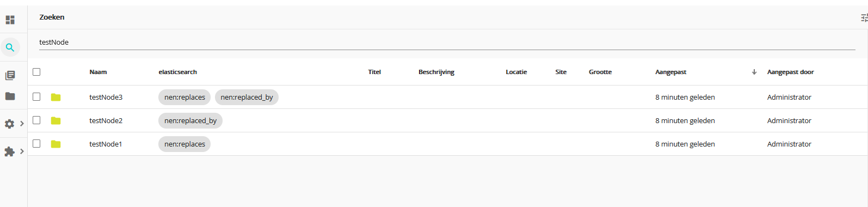Click nen:replaces chip in testNode3 row
The height and width of the screenshot is (207, 868).
(184, 97)
